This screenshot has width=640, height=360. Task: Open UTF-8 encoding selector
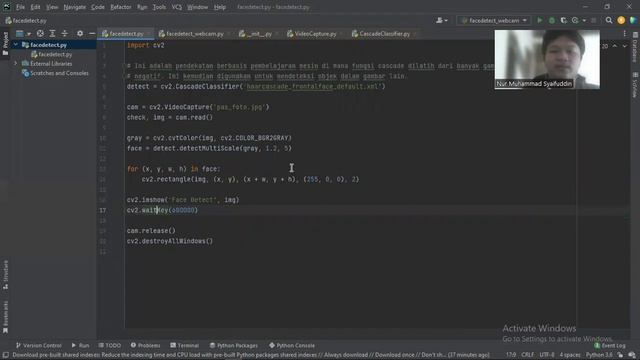click(x=547, y=355)
